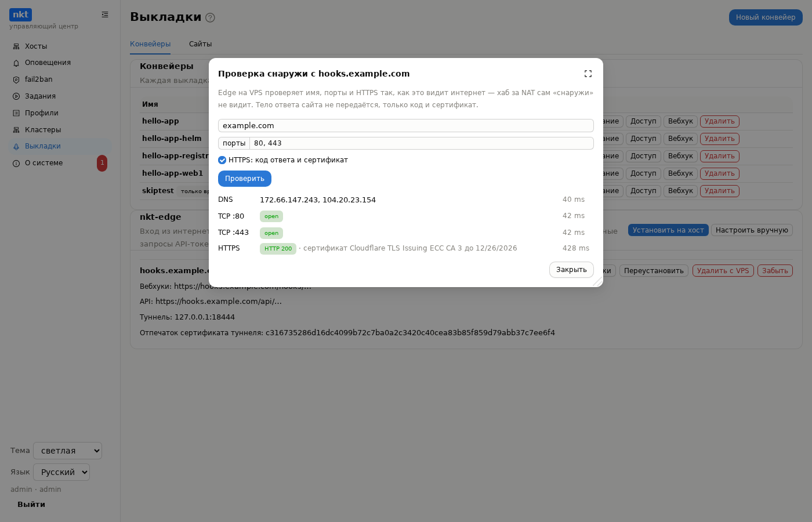Click the fail2ban shield icon
Viewport: 812px width, 522px height.
click(16, 79)
